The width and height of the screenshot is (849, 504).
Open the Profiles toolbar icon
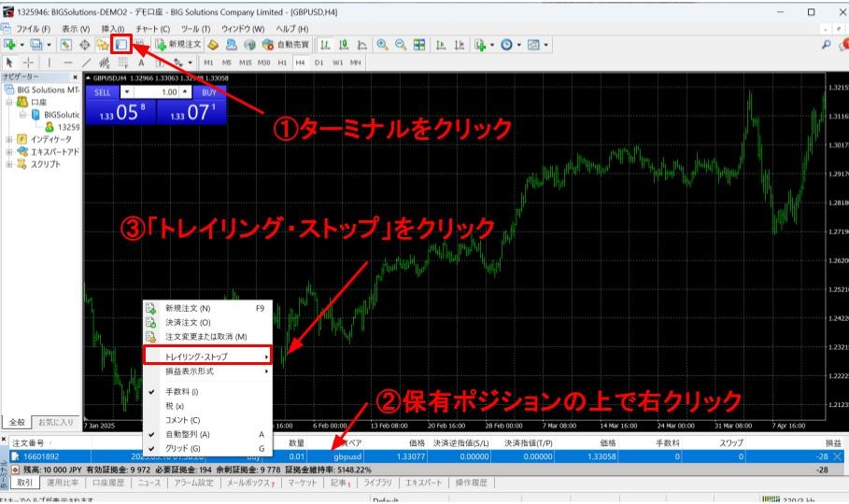[35, 45]
